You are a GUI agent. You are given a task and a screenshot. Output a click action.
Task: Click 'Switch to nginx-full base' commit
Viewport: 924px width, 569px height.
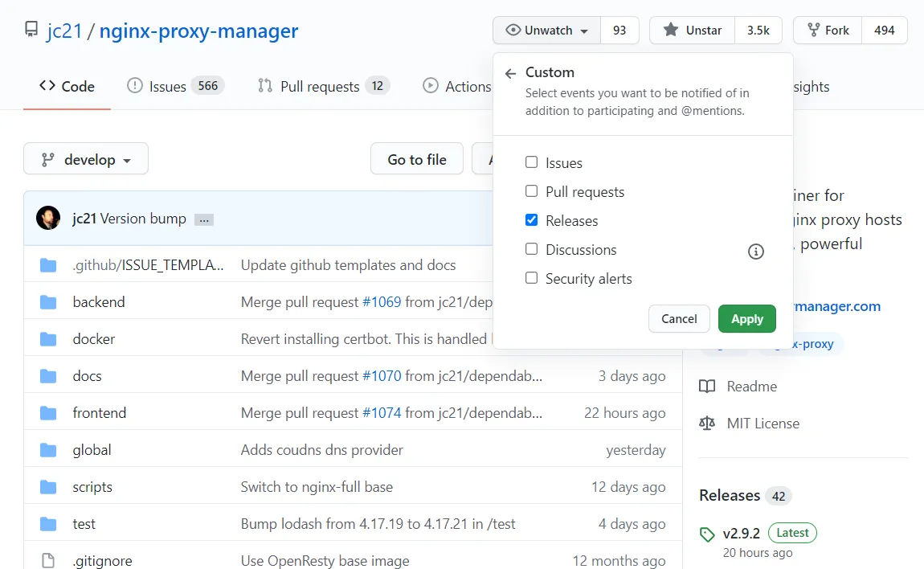(317, 487)
